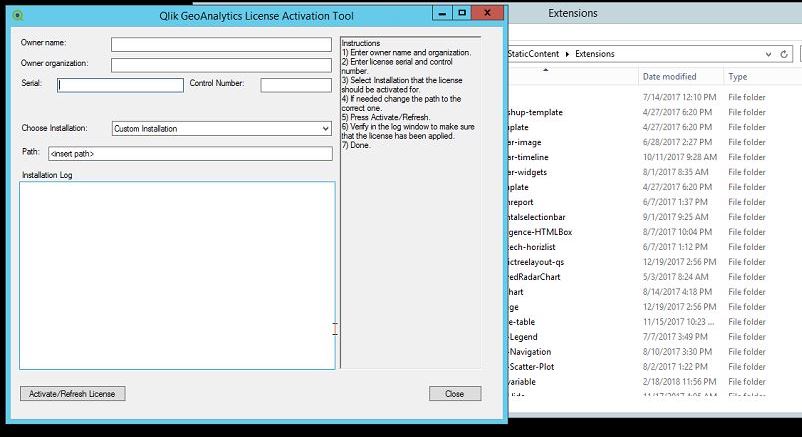Click the 5/3/2017 8:24 AM date cell

(675, 277)
